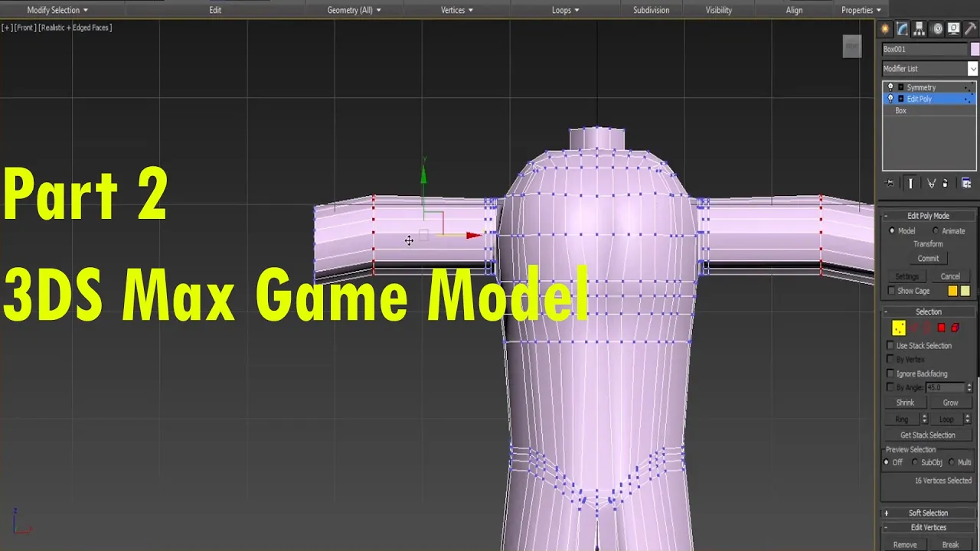Viewport: 980px width, 551px height.
Task: Click Remove Modifier trash icon
Action: [x=945, y=184]
